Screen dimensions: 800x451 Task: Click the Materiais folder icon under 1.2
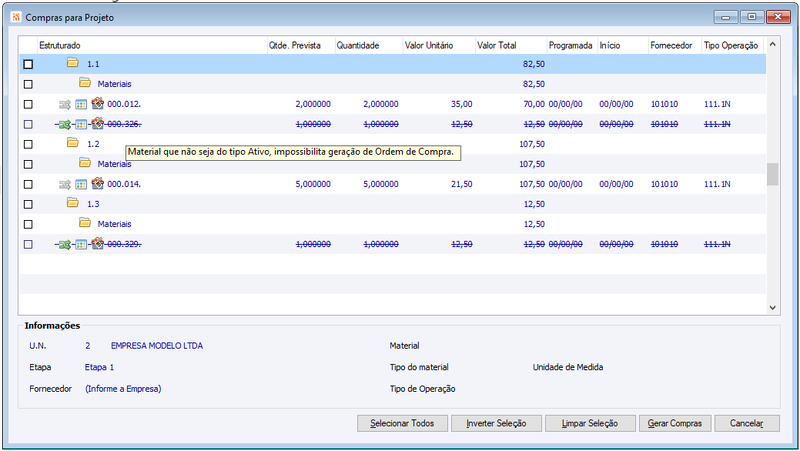pyautogui.click(x=85, y=163)
